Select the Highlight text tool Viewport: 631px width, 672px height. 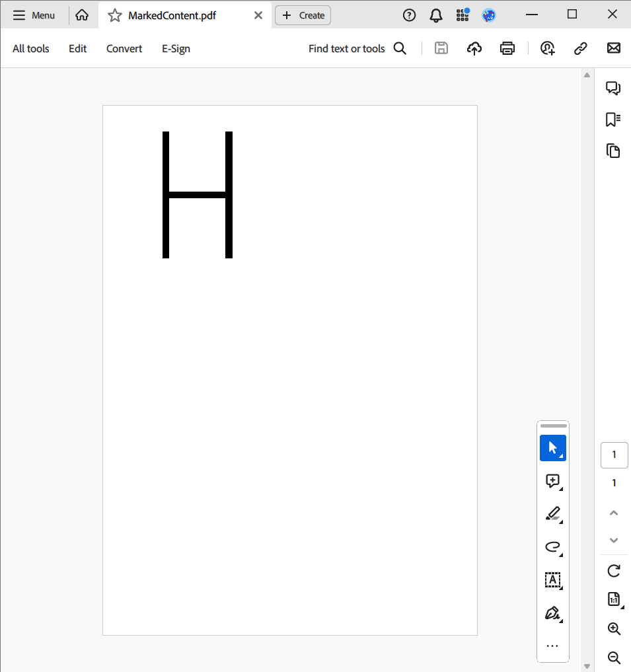pos(552,514)
